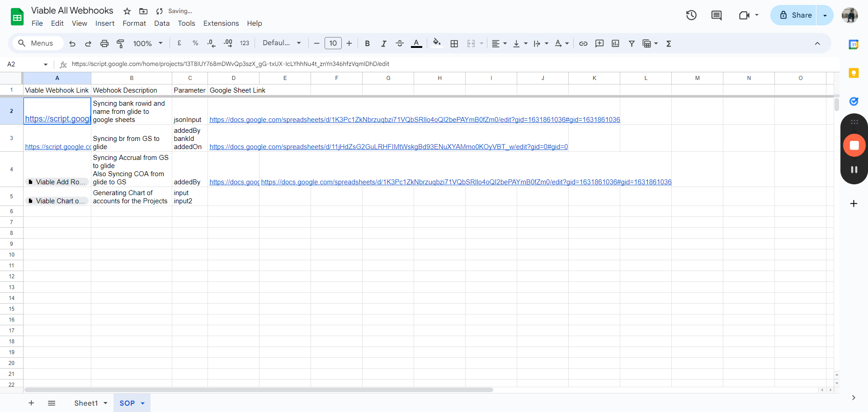
Task: Click the move to folder icon
Action: tap(143, 11)
